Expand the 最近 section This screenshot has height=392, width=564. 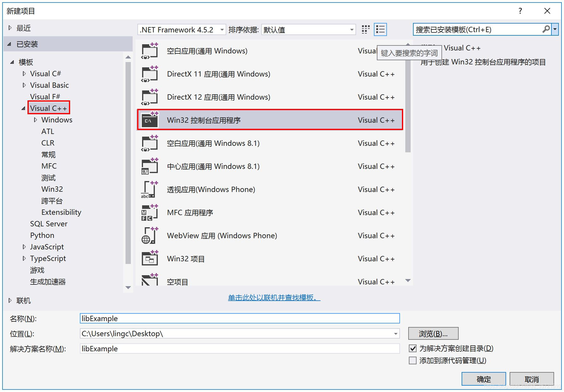[x=10, y=28]
